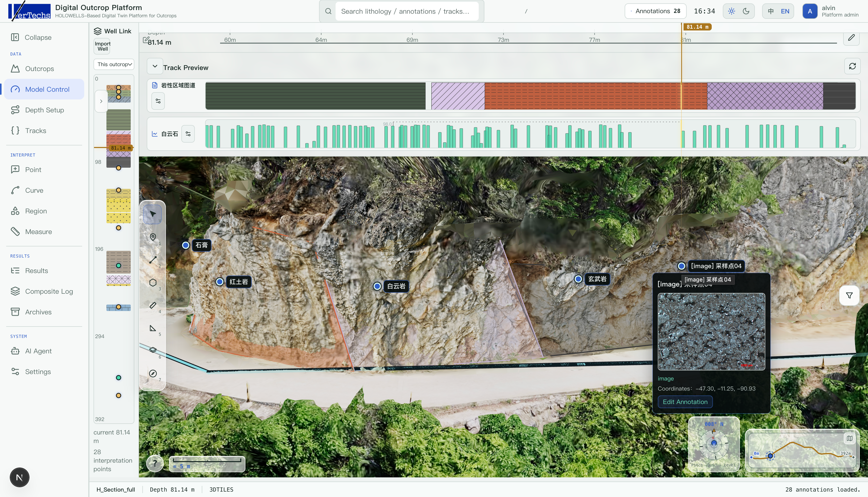Open settings for 岩性区域图道 track

158,101
